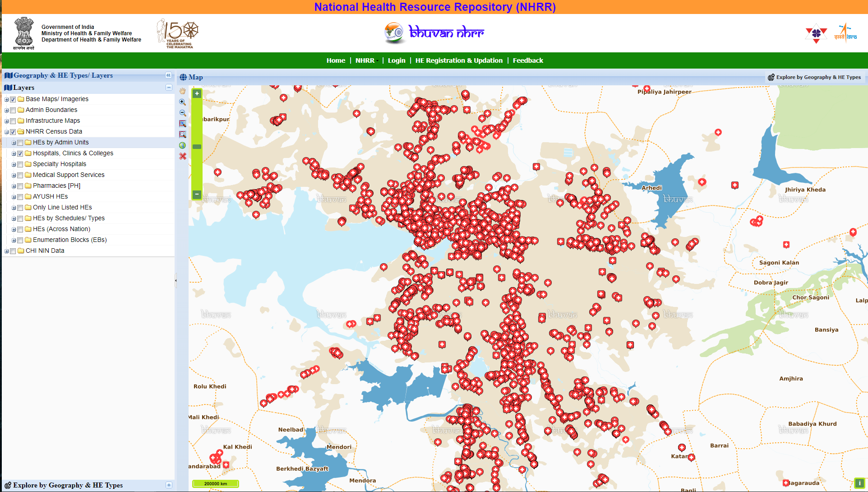Enable Specialty Hospitals checkbox

20,164
